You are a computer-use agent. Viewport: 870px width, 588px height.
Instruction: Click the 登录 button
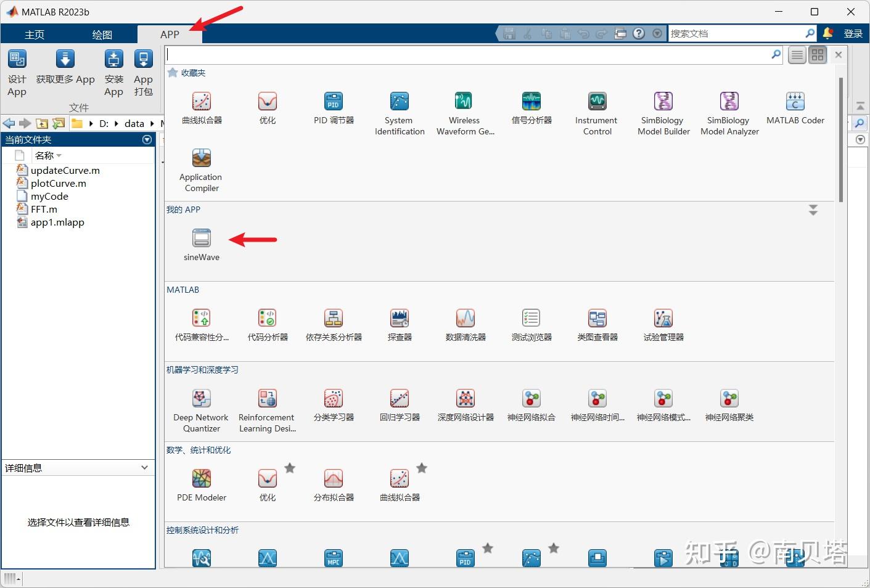(x=853, y=33)
